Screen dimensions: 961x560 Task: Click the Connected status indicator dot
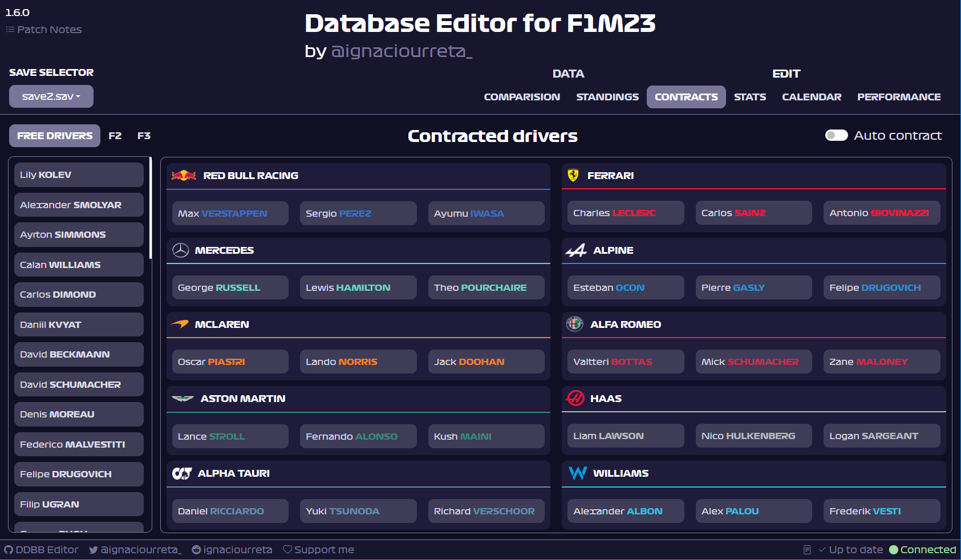coord(894,549)
